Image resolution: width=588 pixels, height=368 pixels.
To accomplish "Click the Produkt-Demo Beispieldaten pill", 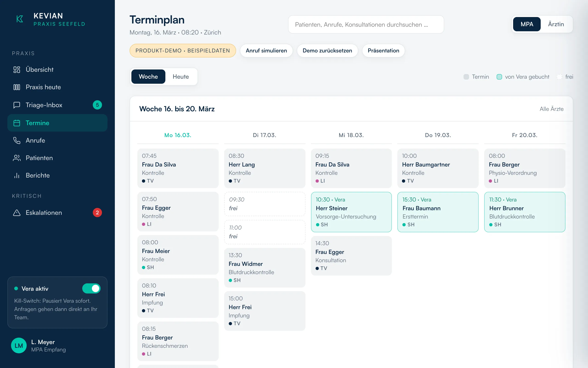I will click(183, 51).
